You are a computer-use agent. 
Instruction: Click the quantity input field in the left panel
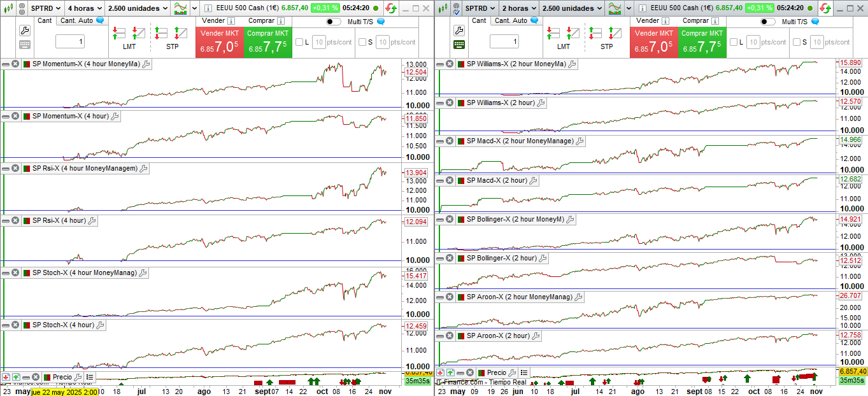(x=69, y=42)
